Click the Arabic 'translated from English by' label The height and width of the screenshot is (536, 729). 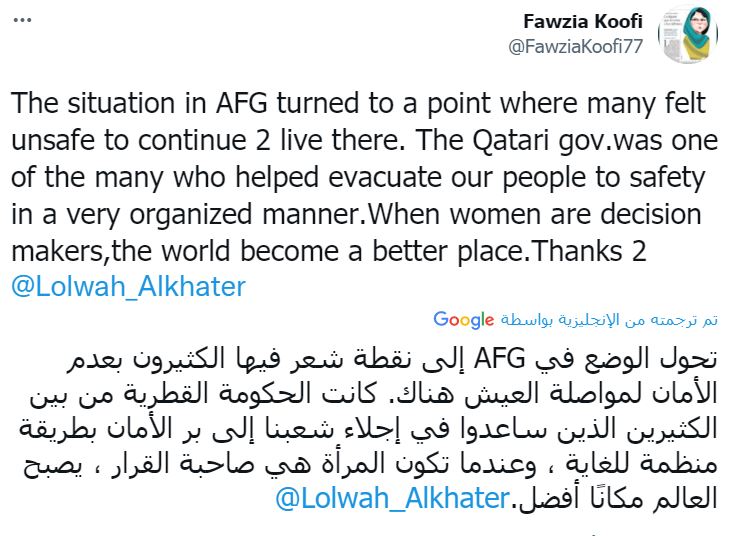610,320
